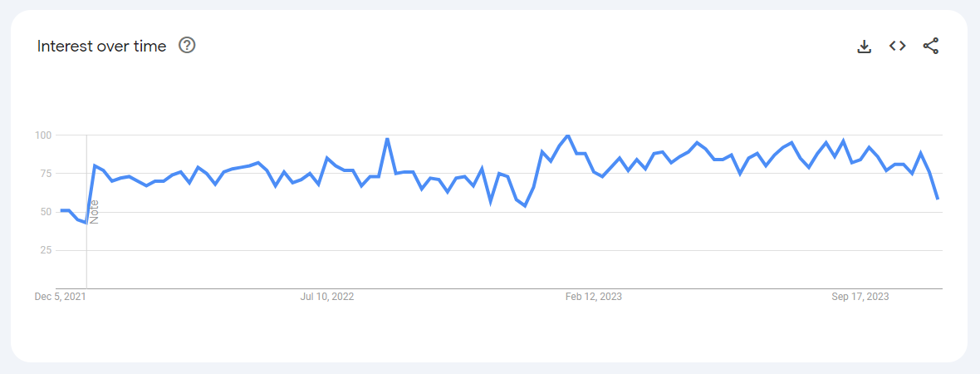This screenshot has width=980, height=374.
Task: Click the 75 value on the vertical axis
Action: [x=47, y=173]
